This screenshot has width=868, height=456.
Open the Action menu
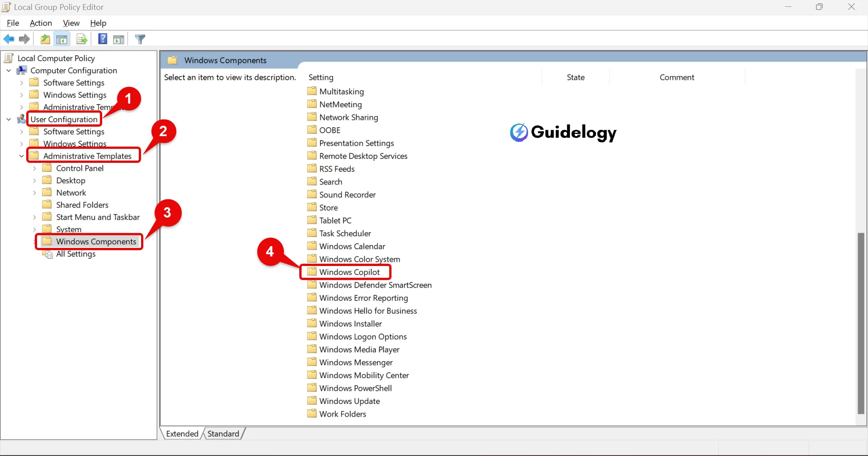[41, 23]
